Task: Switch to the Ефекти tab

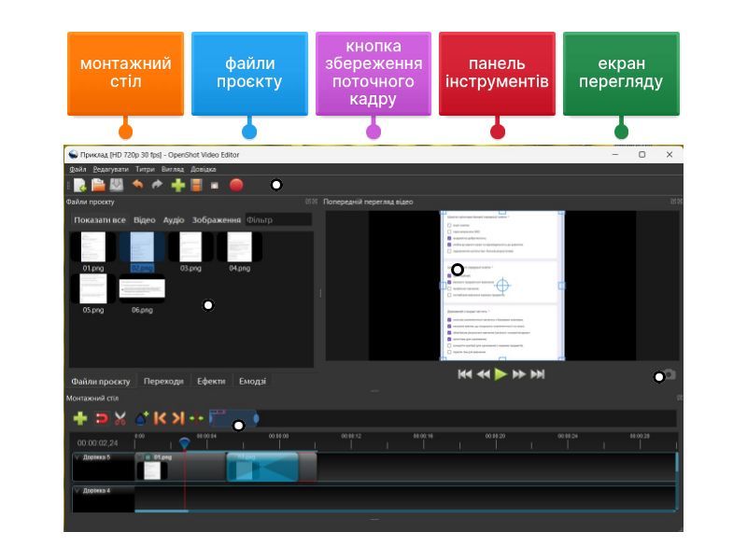Action: click(211, 381)
